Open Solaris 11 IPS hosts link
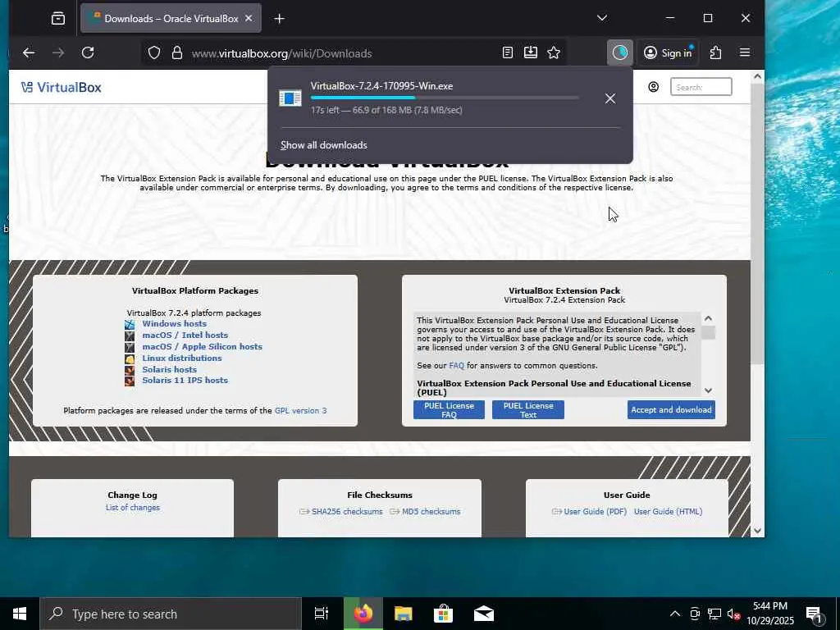840x630 pixels. 185,381
